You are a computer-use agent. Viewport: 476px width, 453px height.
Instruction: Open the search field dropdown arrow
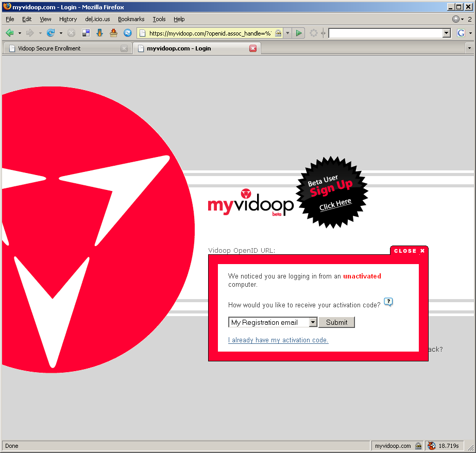point(446,33)
